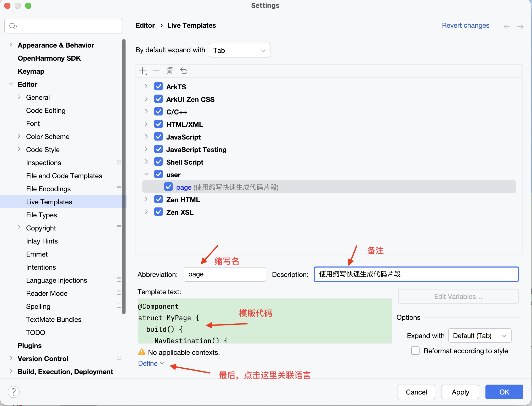Click the restore deleted templates undo icon
The width and height of the screenshot is (532, 406).
[x=184, y=71]
